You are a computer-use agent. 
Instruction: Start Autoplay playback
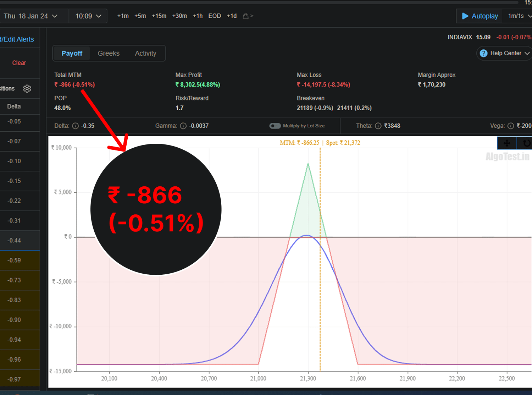[x=480, y=16]
